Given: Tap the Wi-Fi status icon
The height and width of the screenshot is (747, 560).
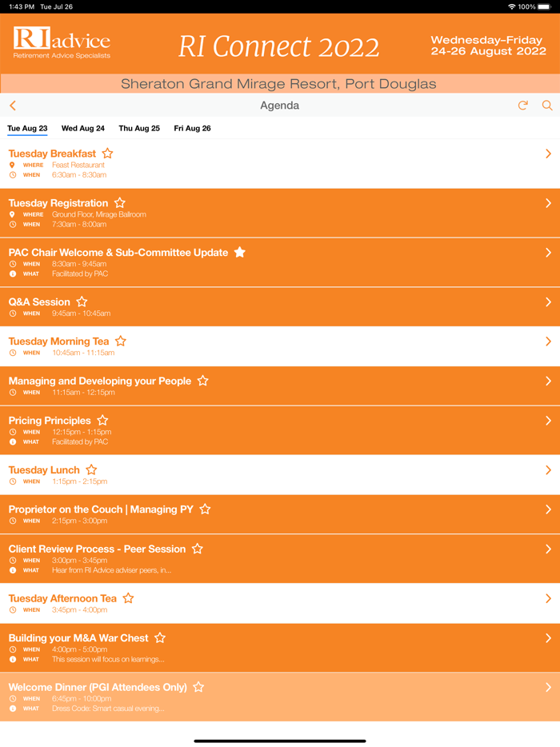Looking at the screenshot, I should (511, 6).
